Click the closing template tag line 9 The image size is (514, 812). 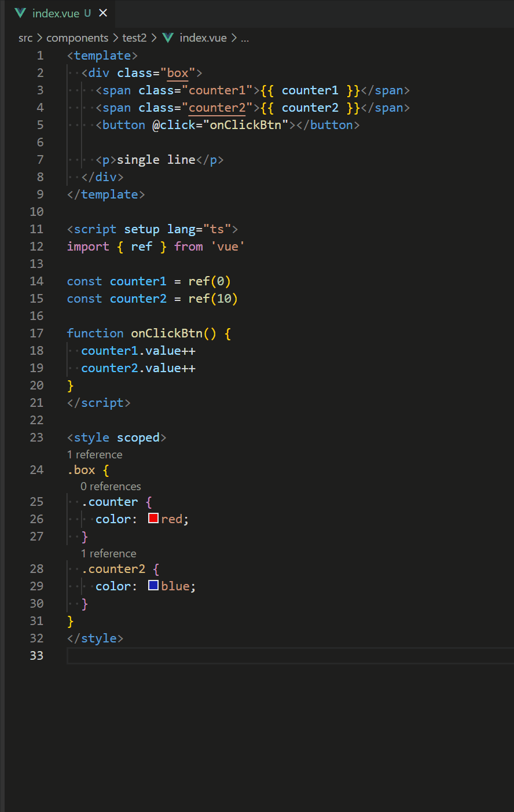coord(106,194)
